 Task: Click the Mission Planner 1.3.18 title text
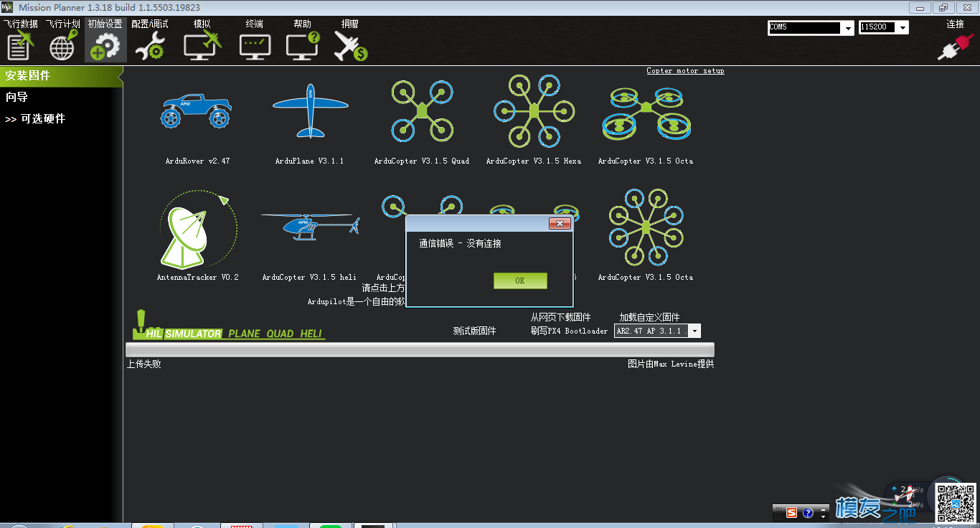point(109,7)
